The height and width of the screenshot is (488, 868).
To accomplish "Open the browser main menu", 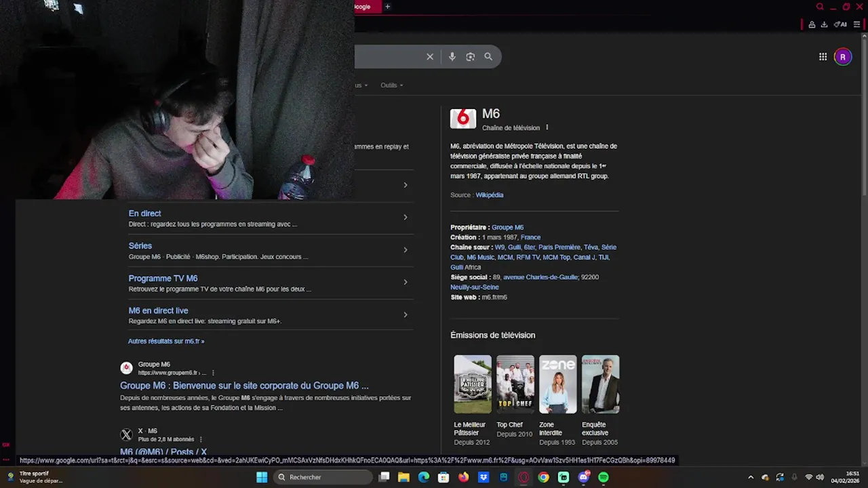I will coord(856,24).
